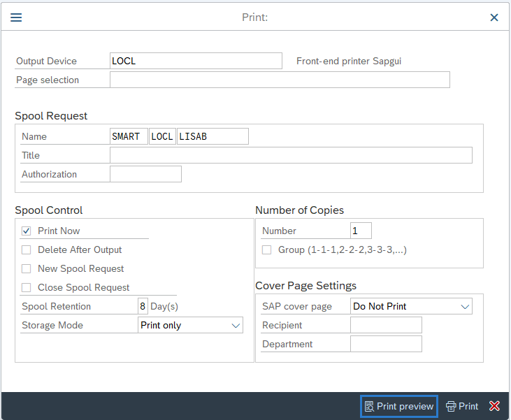Tick the Close Spool Request checkbox
The image size is (511, 420).
(26, 288)
